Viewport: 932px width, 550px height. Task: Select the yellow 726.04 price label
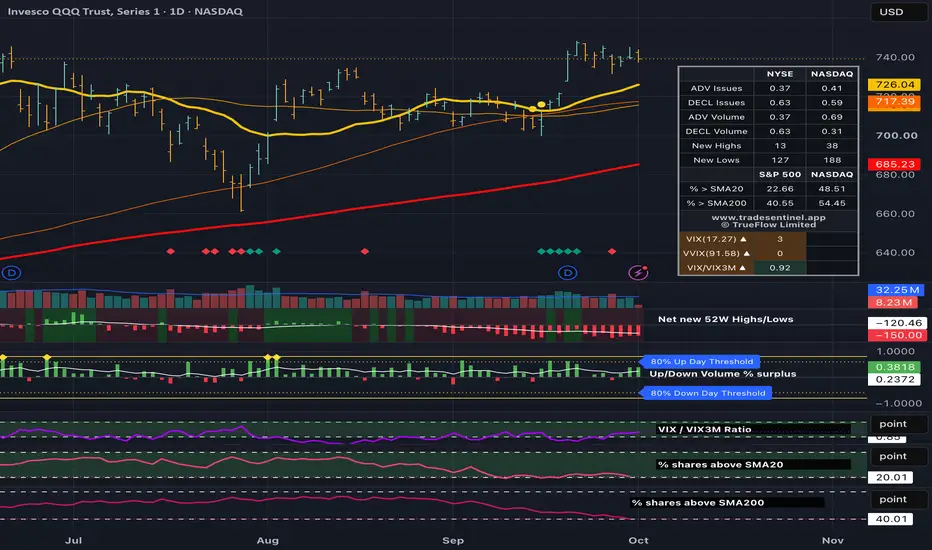tap(895, 84)
